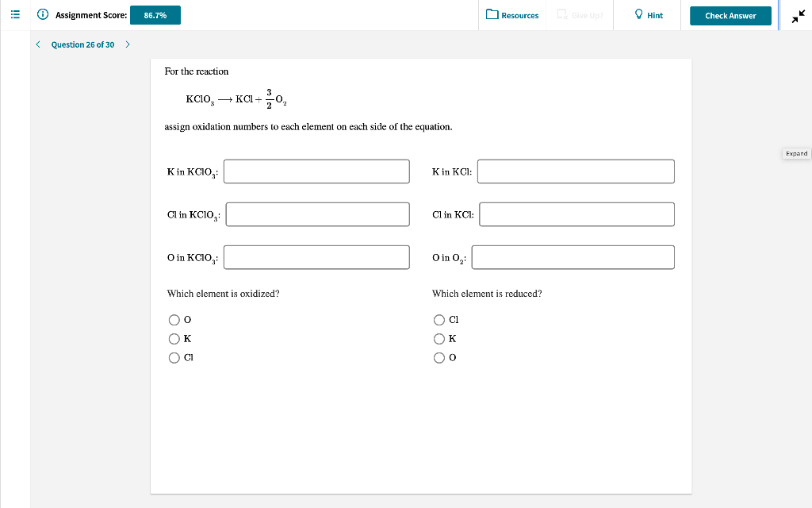Choose K as the element oxidized

tap(174, 338)
